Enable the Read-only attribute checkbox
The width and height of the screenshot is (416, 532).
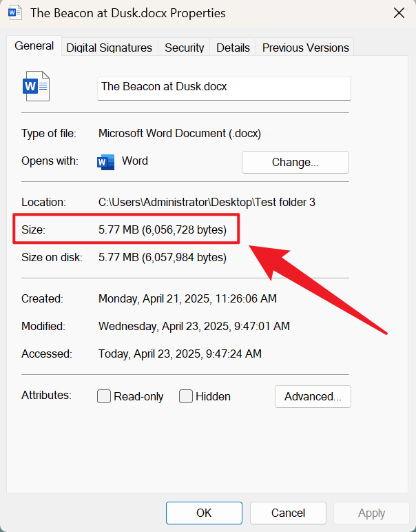pyautogui.click(x=104, y=396)
